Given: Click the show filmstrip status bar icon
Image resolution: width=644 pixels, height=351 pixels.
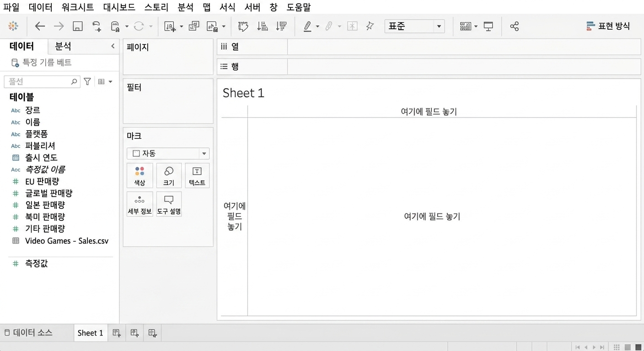Looking at the screenshot, I should pyautogui.click(x=628, y=347).
